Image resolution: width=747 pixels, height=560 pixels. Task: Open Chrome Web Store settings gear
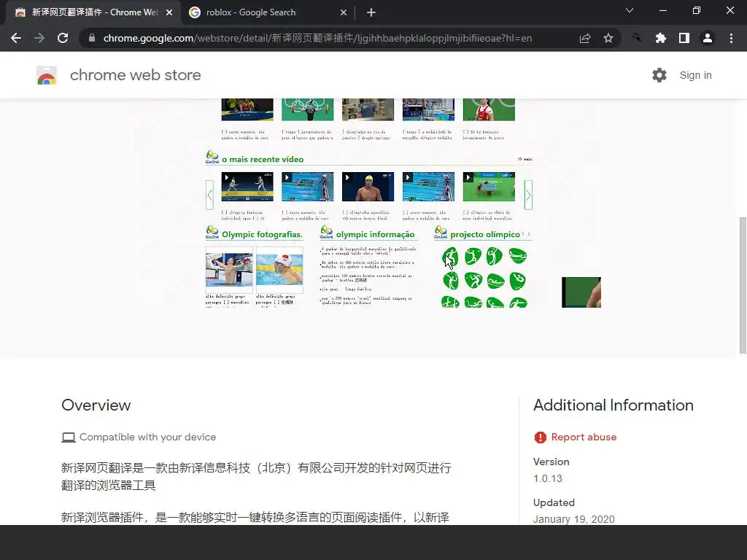pos(659,75)
